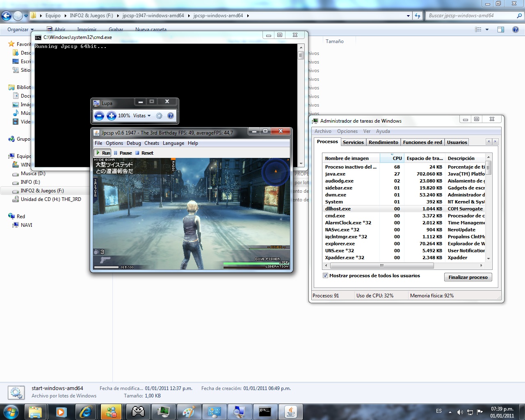Open Task Manager Ver menu
The image size is (525, 420).
tap(367, 131)
